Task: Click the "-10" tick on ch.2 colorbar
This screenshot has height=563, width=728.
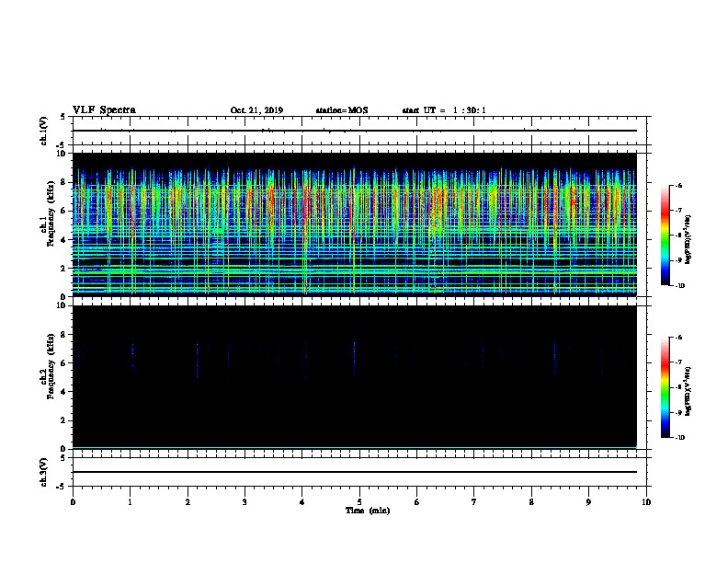Action: (x=680, y=437)
